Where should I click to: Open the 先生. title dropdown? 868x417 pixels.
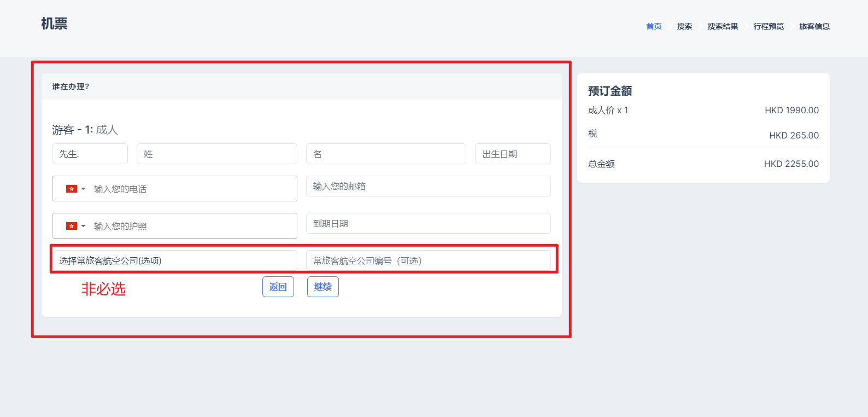90,154
